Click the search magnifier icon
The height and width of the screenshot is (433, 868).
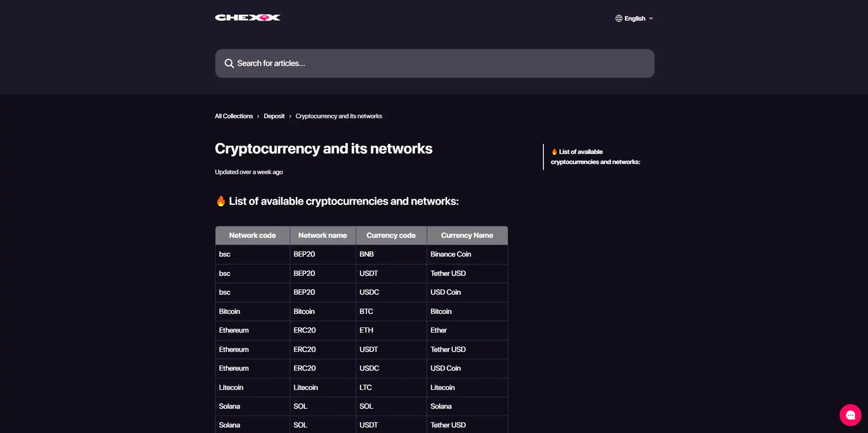coord(229,64)
